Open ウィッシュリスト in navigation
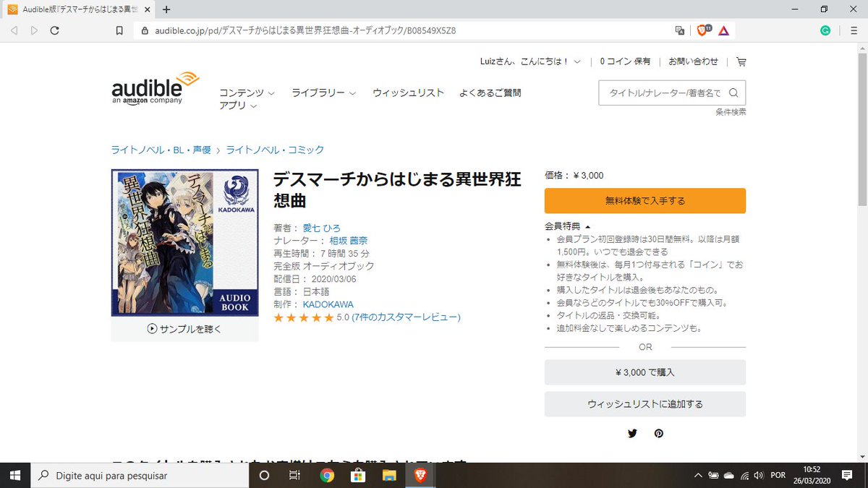This screenshot has width=868, height=488. click(408, 93)
